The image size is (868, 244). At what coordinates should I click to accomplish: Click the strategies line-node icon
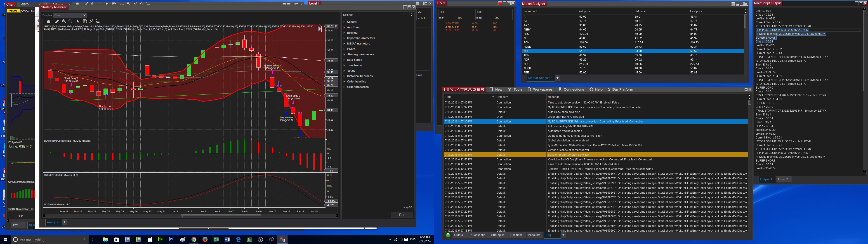click(x=91, y=21)
